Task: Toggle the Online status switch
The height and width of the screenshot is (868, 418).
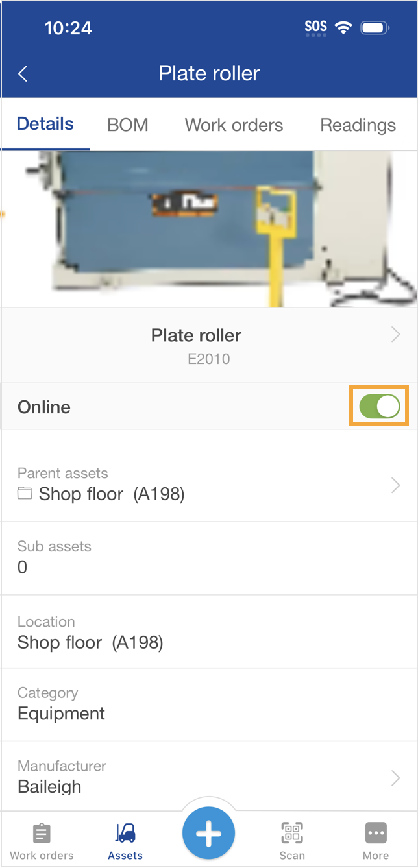Action: pos(380,407)
